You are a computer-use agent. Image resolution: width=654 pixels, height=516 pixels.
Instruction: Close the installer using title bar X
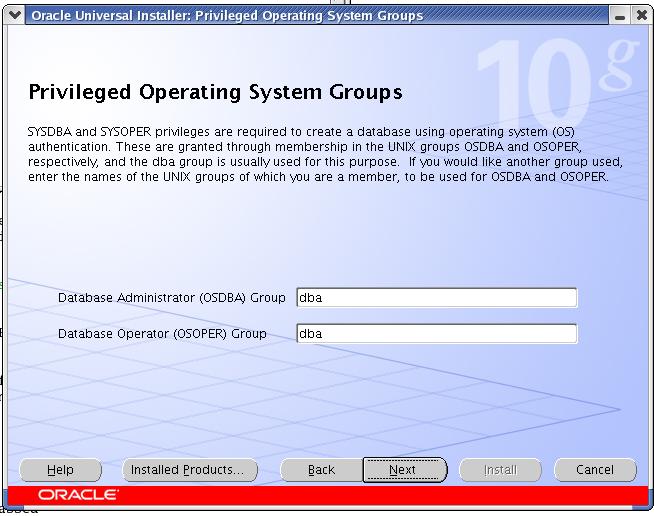(x=641, y=16)
